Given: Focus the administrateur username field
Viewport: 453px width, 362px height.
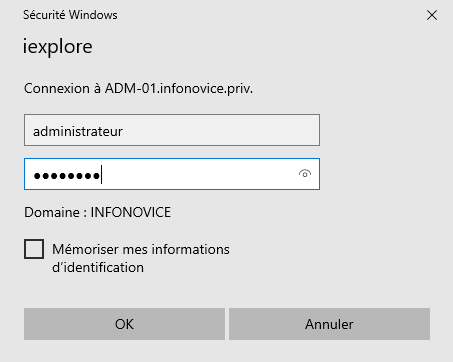Looking at the screenshot, I should 172,130.
